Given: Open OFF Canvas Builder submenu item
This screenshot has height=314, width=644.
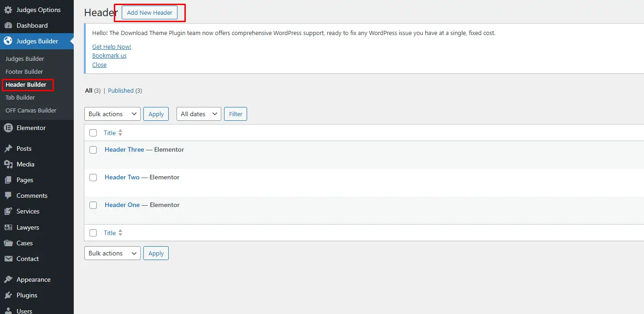Looking at the screenshot, I should pyautogui.click(x=31, y=110).
